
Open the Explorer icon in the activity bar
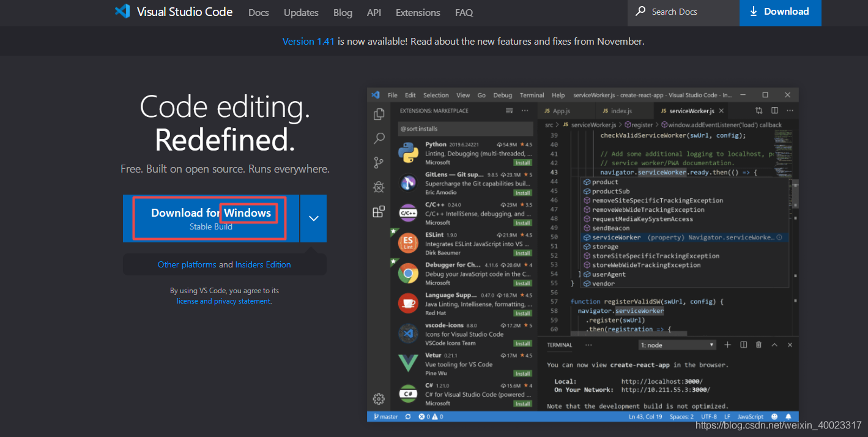tap(379, 114)
